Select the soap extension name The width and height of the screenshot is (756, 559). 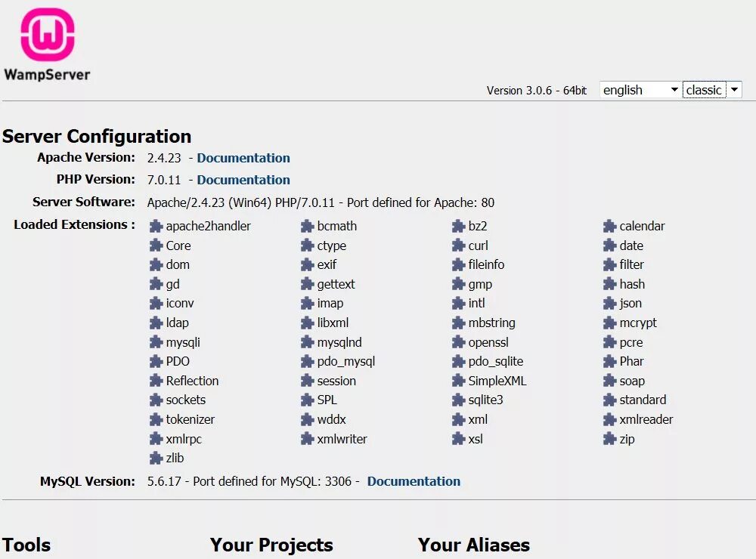click(632, 381)
